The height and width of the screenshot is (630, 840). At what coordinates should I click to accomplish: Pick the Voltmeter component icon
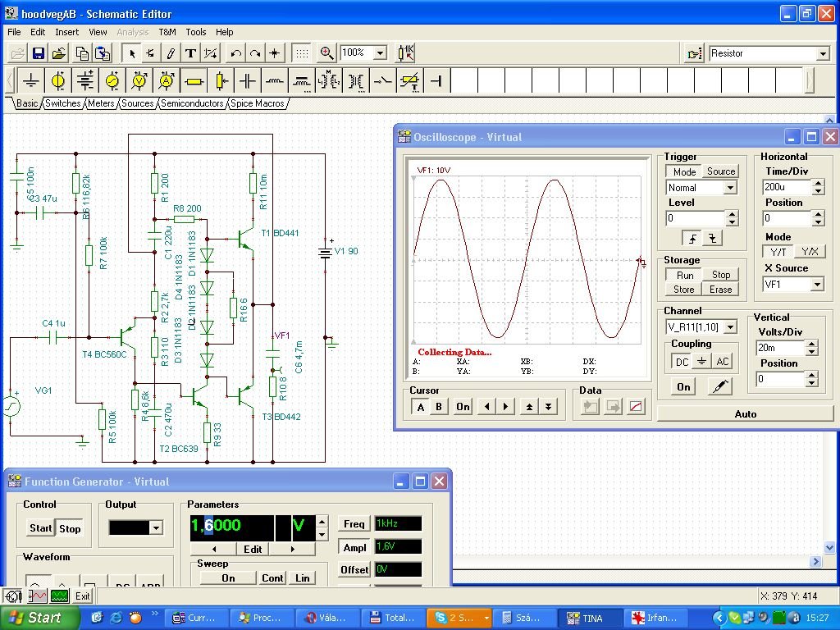pos(139,81)
